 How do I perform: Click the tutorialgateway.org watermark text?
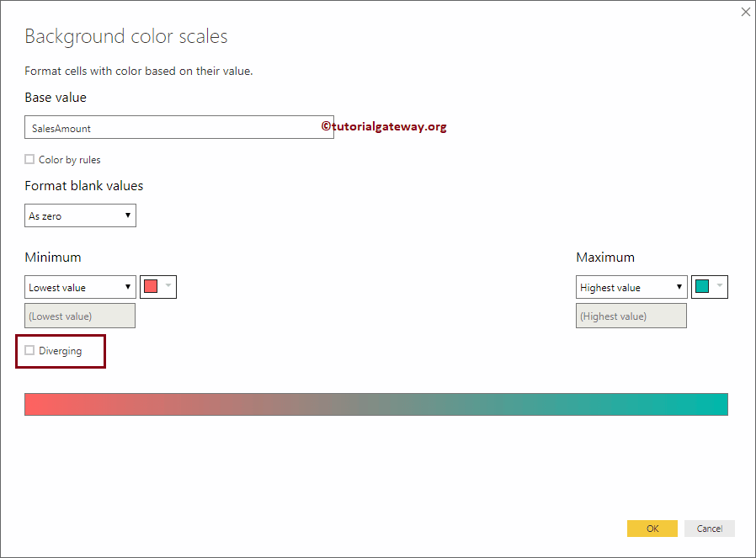[x=383, y=126]
